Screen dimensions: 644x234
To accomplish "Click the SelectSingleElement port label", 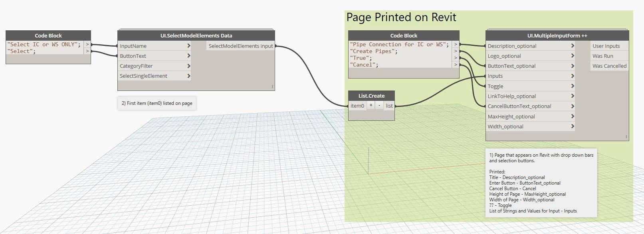I will [143, 76].
